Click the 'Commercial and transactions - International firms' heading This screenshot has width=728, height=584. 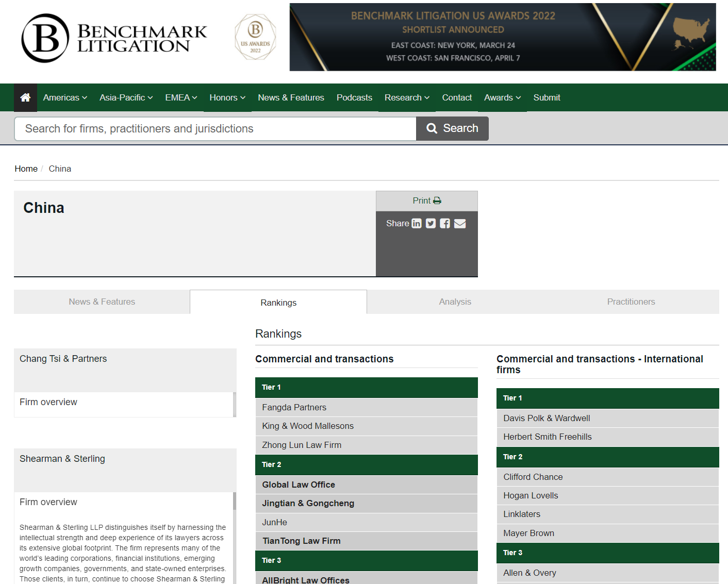(600, 364)
